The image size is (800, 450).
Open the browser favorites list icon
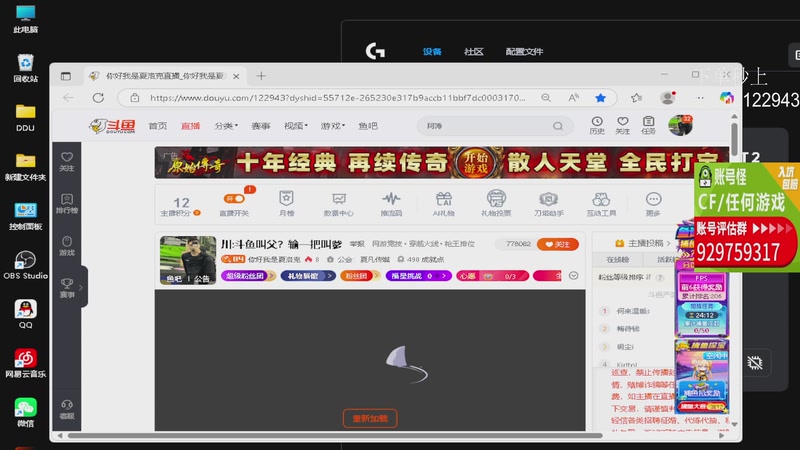(636, 97)
